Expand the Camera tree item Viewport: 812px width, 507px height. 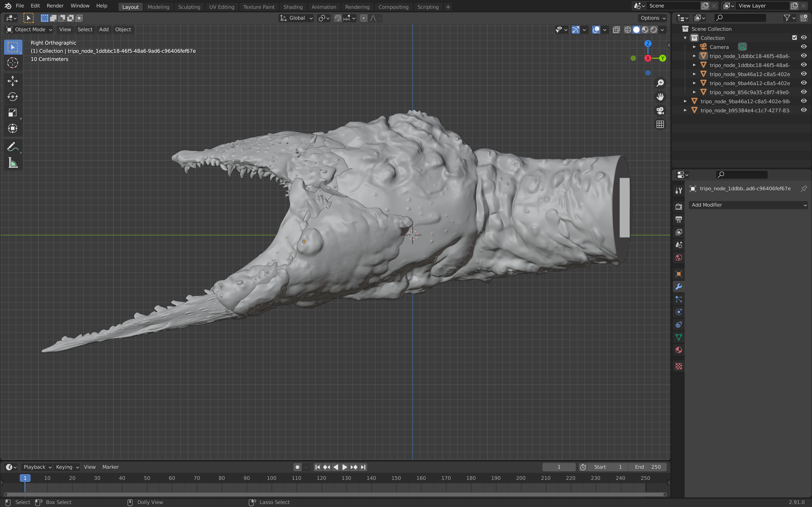[694, 47]
